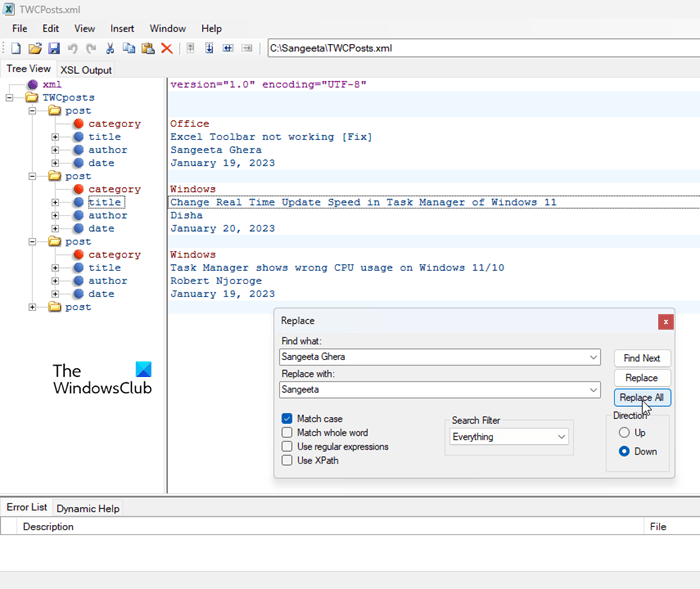Image resolution: width=700 pixels, height=589 pixels.
Task: Select the highlighted title tree item
Action: 106,202
